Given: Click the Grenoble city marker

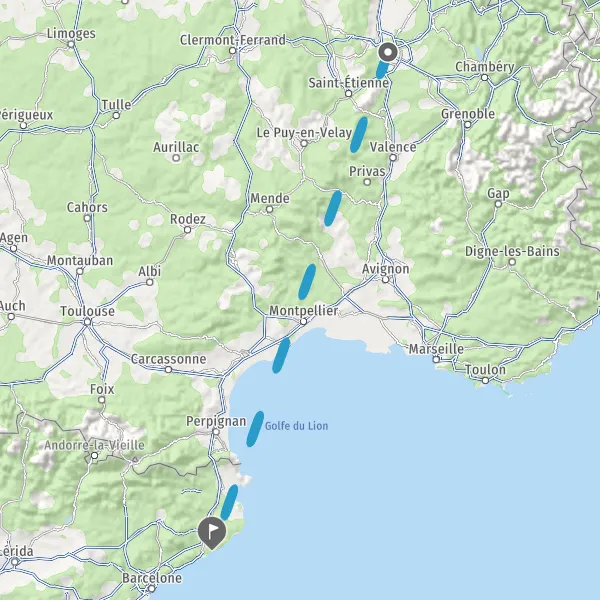Looking at the screenshot, I should point(468,124).
